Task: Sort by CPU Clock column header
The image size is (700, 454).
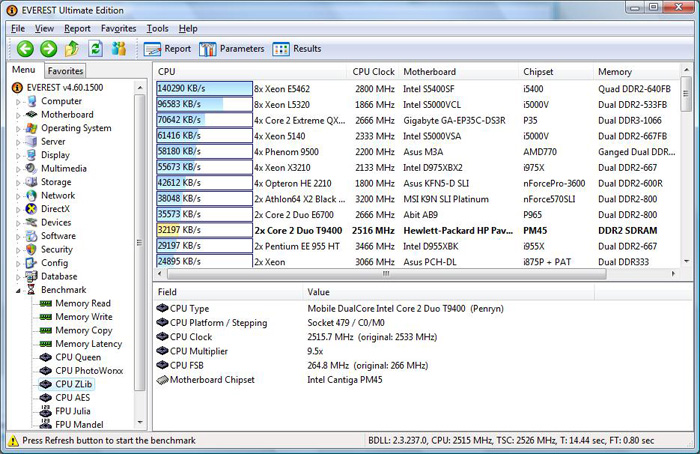Action: [372, 71]
